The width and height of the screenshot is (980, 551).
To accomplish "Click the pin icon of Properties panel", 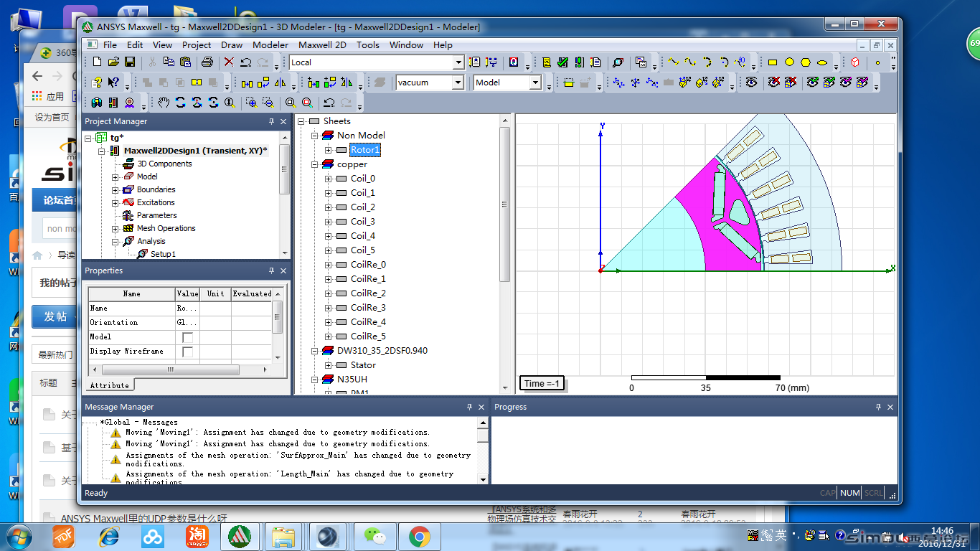I will [271, 270].
